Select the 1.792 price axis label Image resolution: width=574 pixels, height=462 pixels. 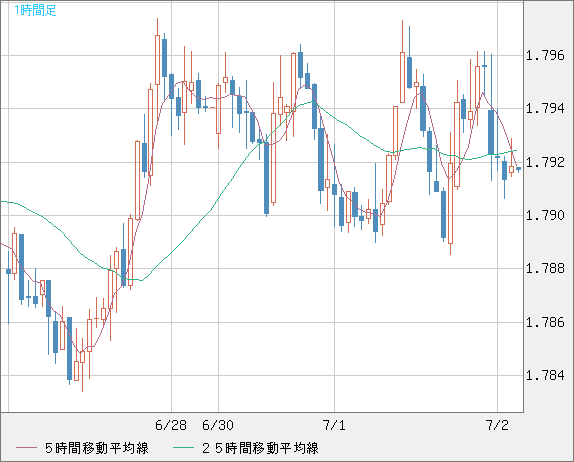click(545, 162)
